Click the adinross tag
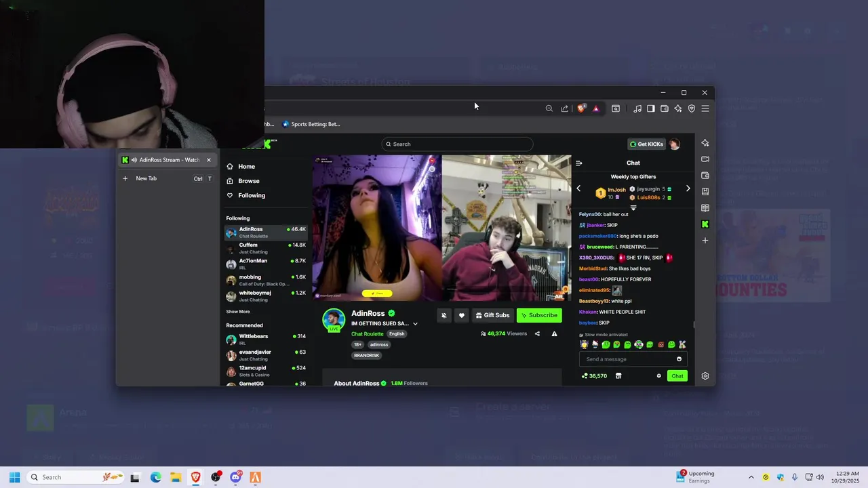The height and width of the screenshot is (488, 868). pyautogui.click(x=379, y=344)
